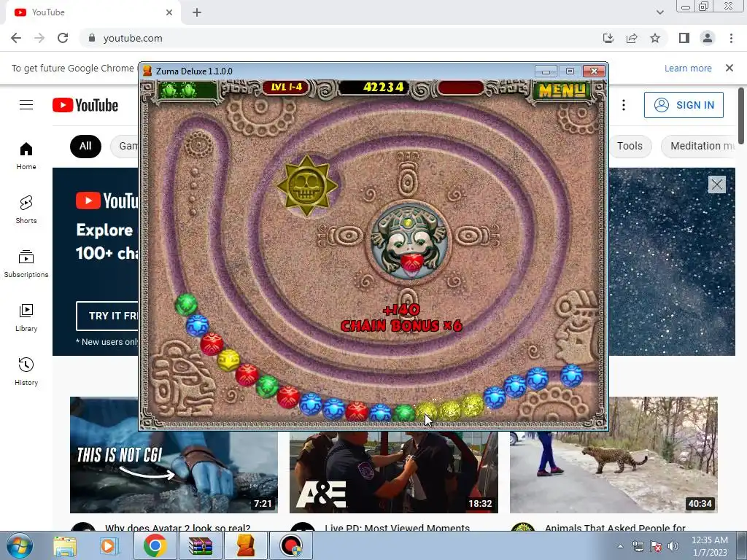This screenshot has height=560, width=747.
Task: Open Windows Media Player taskbar icon
Action: point(109,545)
